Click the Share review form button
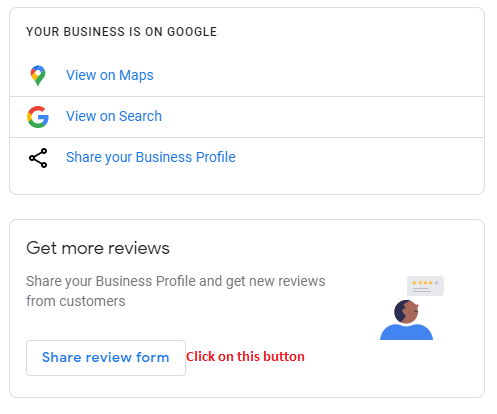 [106, 358]
